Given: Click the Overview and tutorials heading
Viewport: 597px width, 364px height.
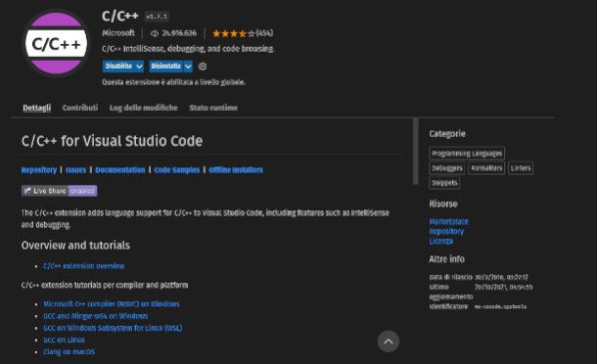Looking at the screenshot, I should tap(75, 246).
